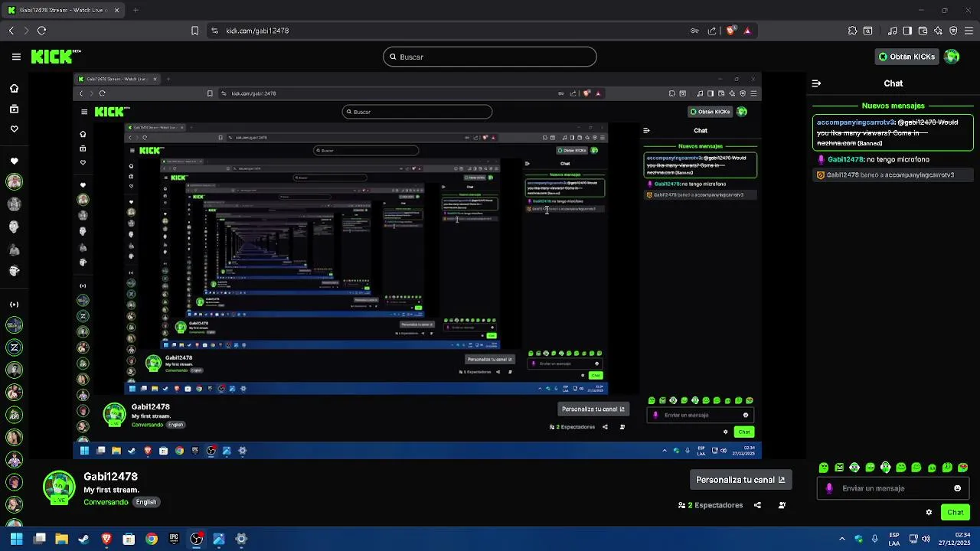
Task: Click the Gabi12478 username in 'no tengo microfono' message
Action: coord(845,159)
